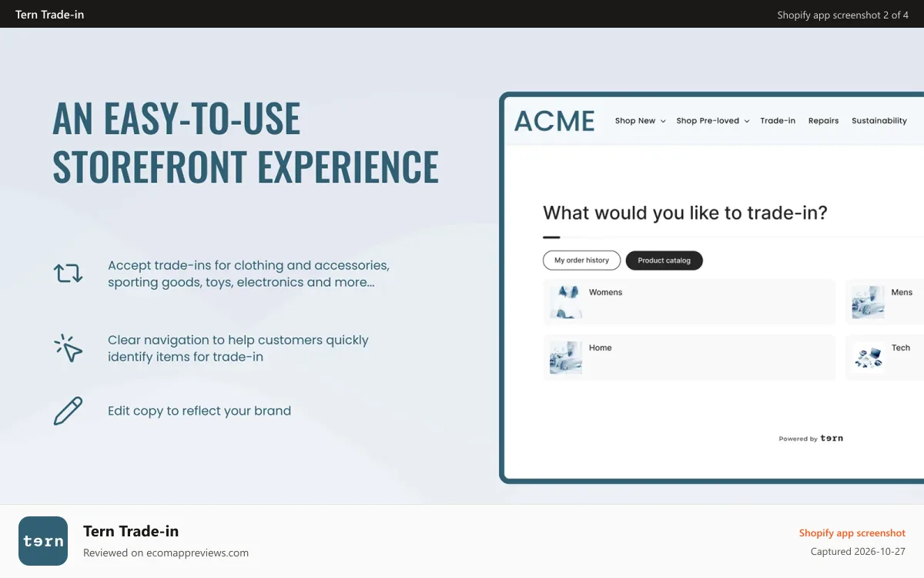Screen dimensions: 924x578
Task: Open the Sustainability nav item
Action: (879, 121)
